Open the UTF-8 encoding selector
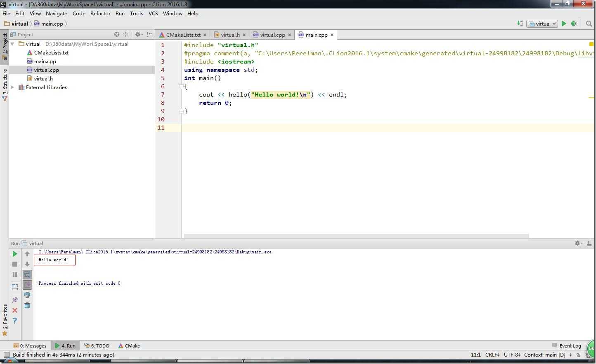Image resolution: width=596 pixels, height=364 pixels. tap(512, 355)
